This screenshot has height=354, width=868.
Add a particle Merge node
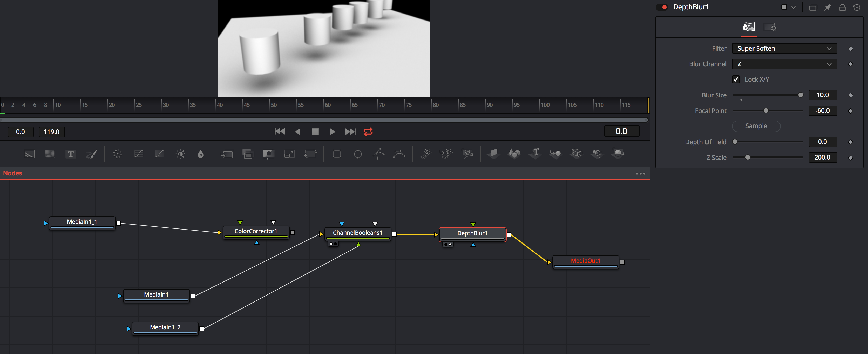coord(446,154)
